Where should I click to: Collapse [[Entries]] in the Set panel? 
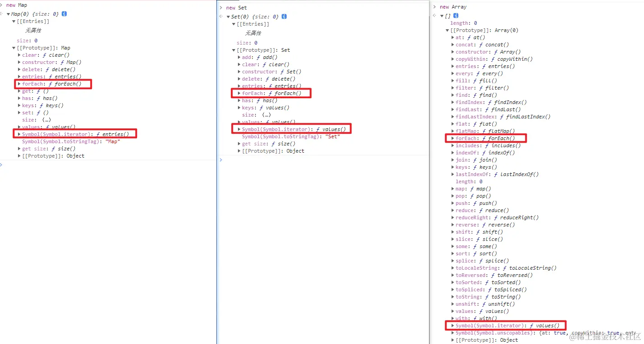pyautogui.click(x=234, y=24)
